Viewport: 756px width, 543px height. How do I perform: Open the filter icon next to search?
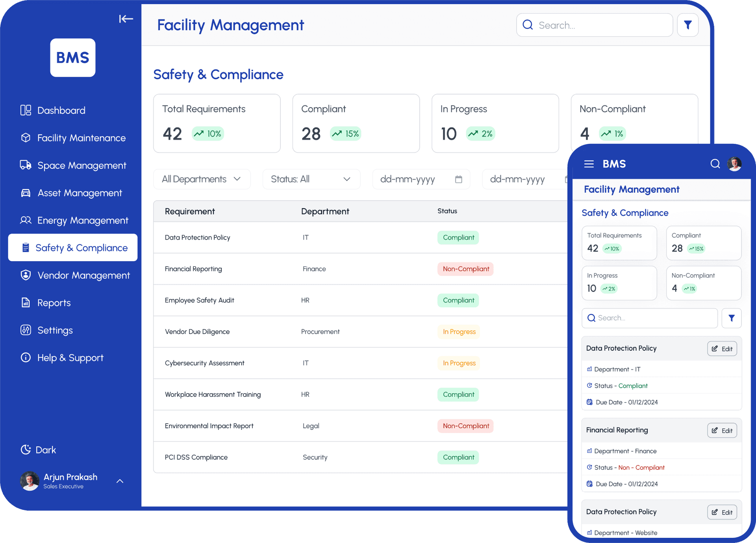click(x=687, y=25)
